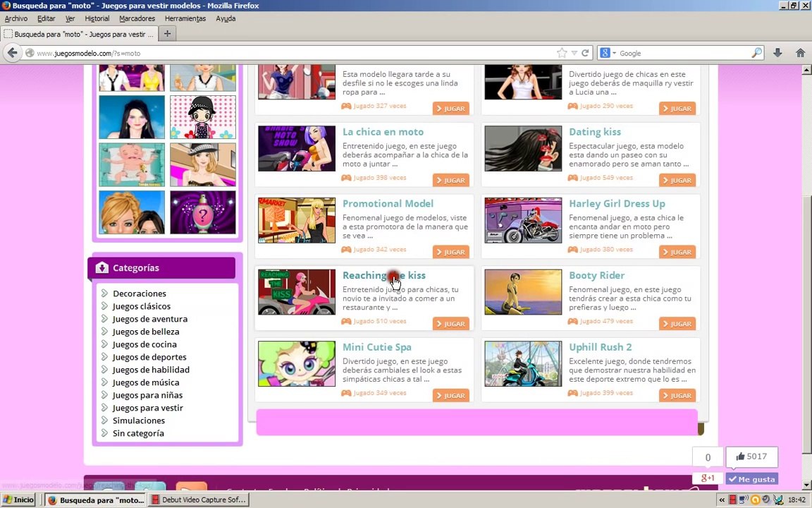Open the downloads arrow icon

click(777, 53)
